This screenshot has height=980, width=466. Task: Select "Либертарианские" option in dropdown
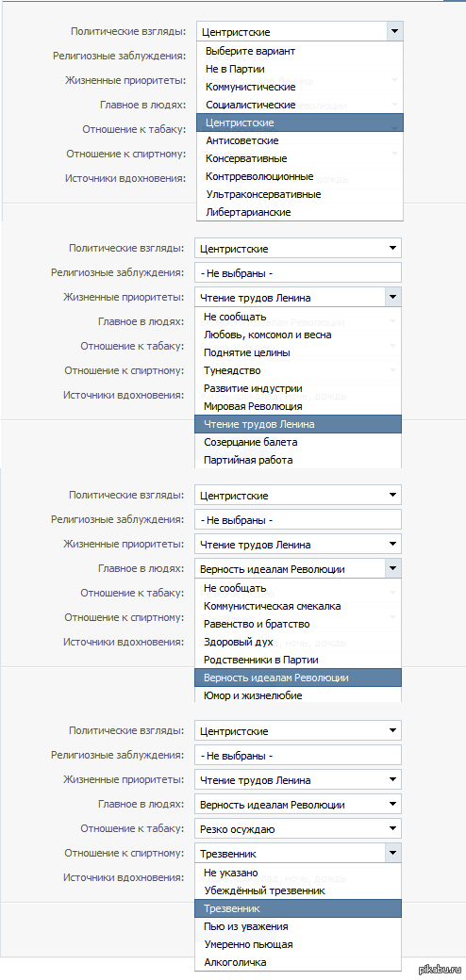pos(300,212)
